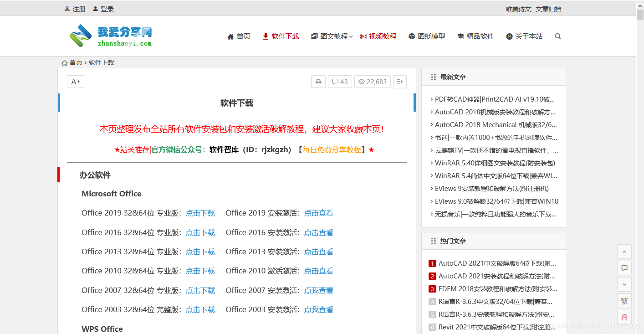Click the vertical page scrollbar thumb
Image resolution: width=644 pixels, height=334 pixels.
click(x=640, y=15)
